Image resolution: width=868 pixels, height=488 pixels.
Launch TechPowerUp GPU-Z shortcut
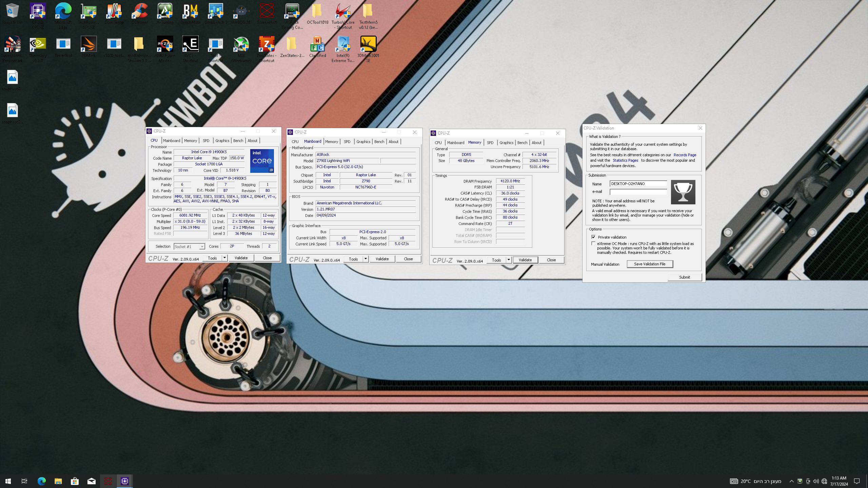pyautogui.click(x=88, y=16)
